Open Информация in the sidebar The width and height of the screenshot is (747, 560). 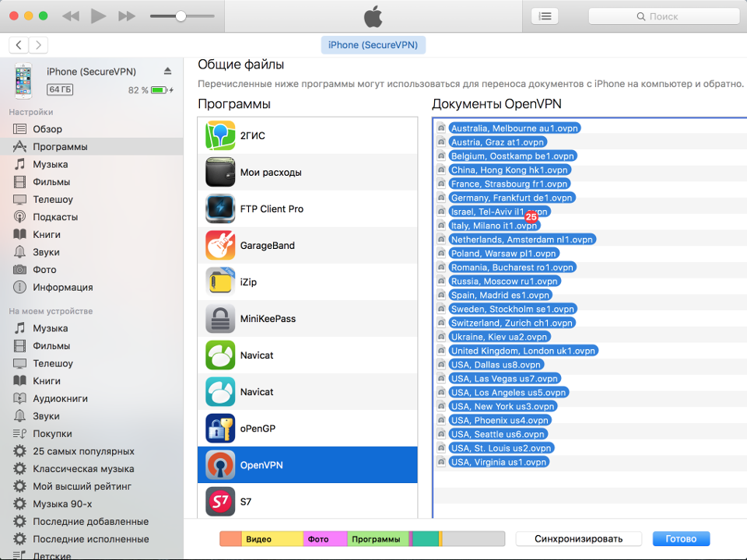92,288
